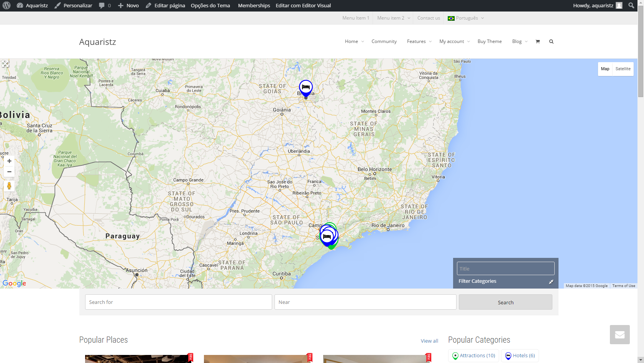
Task: Expand the Menu item 2 dropdown
Action: (394, 18)
